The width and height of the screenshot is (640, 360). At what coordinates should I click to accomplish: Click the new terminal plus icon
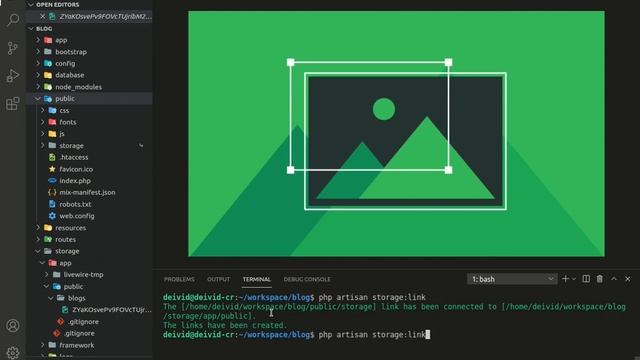(565, 279)
